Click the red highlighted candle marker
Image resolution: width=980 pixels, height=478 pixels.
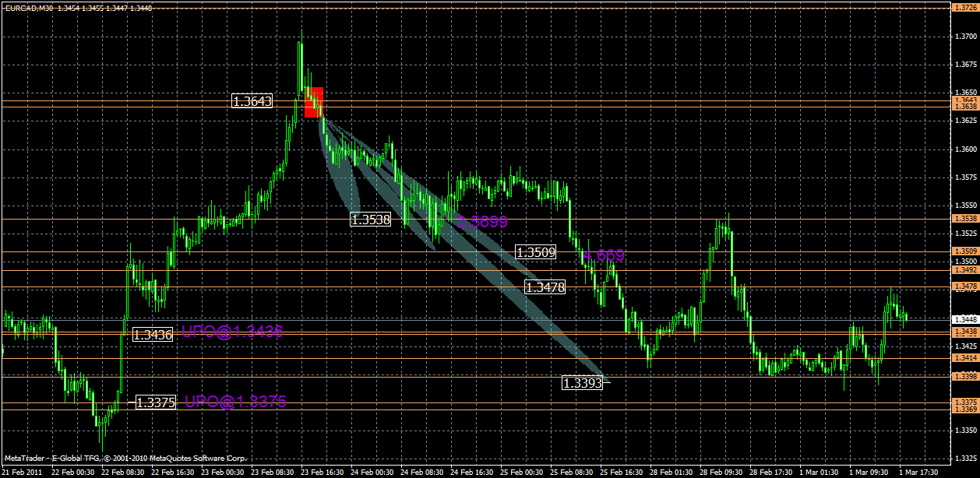click(315, 104)
